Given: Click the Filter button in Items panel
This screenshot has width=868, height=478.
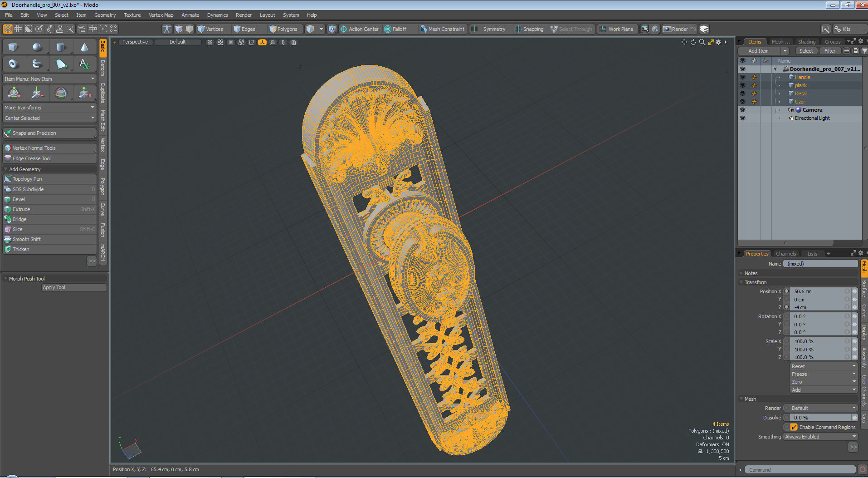Looking at the screenshot, I should [x=830, y=51].
